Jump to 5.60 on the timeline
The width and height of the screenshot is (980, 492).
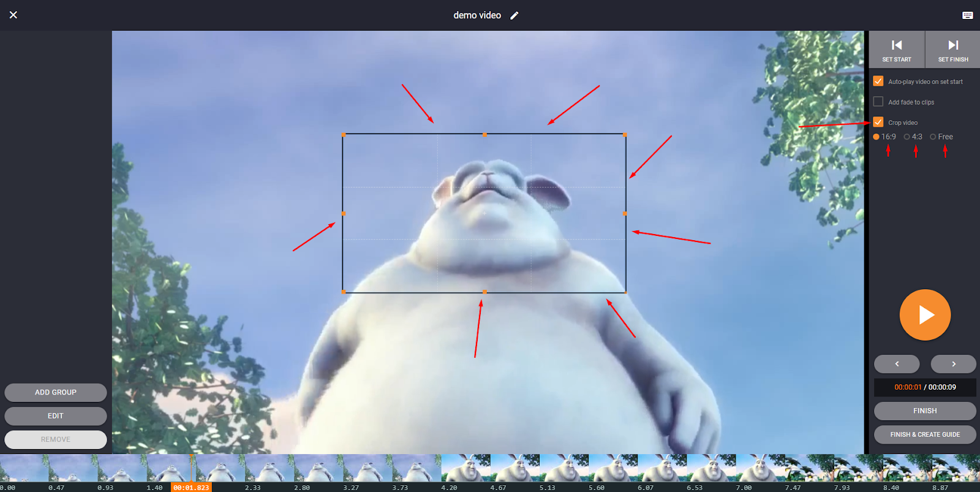(x=597, y=488)
